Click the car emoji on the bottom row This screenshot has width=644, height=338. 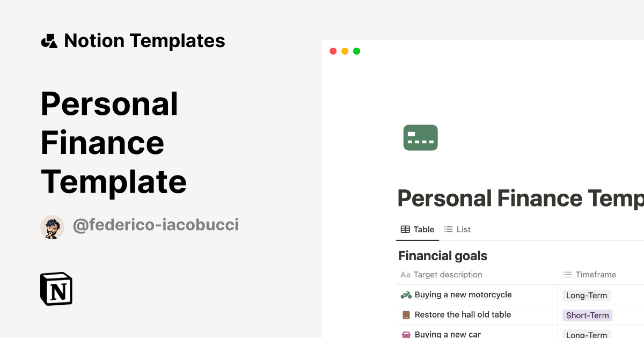406,333
